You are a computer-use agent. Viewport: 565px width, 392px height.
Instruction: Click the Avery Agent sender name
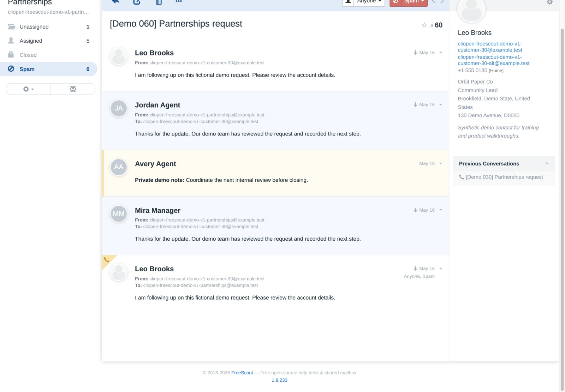click(x=155, y=164)
